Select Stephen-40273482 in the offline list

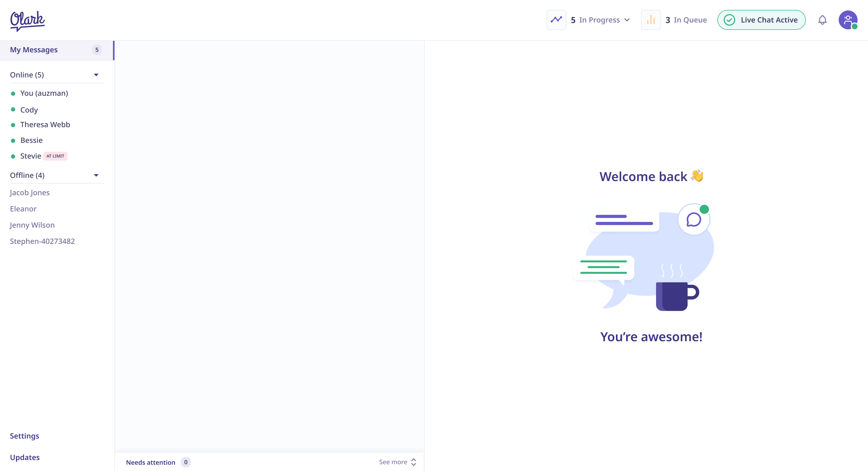click(x=42, y=241)
